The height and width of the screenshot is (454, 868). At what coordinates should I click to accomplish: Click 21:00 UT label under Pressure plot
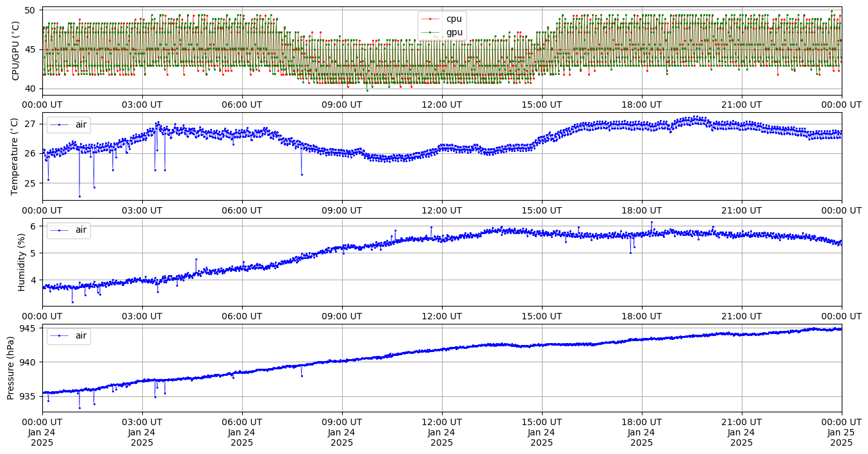742,421
